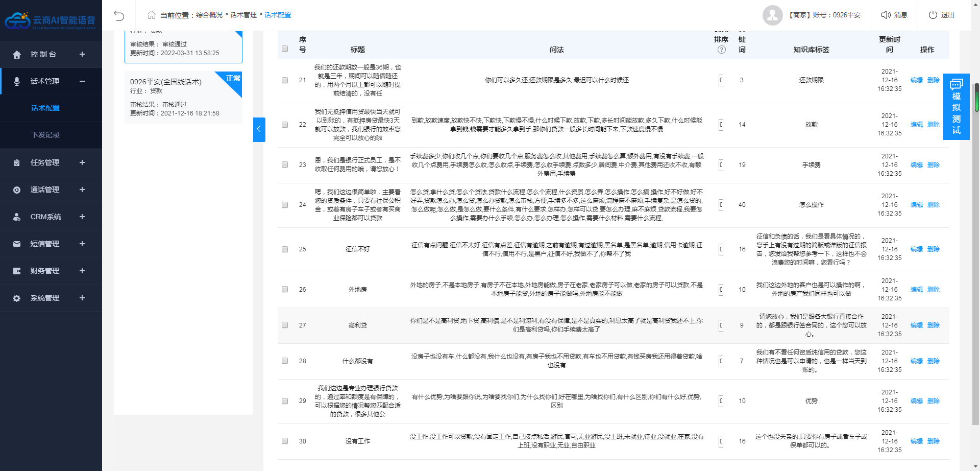Viewport: 980px width, 471px height.
Task: Click the user avatar icon
Action: click(x=772, y=15)
